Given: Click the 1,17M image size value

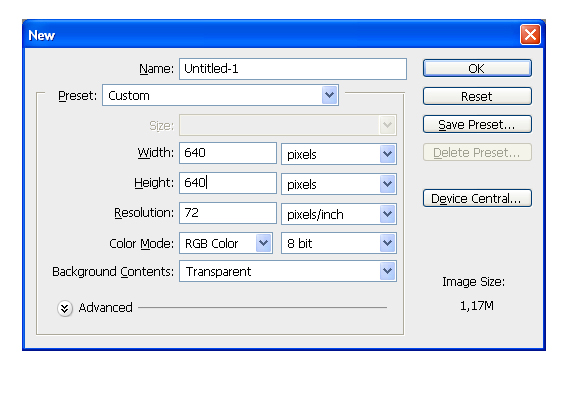Looking at the screenshot, I should pos(477,306).
